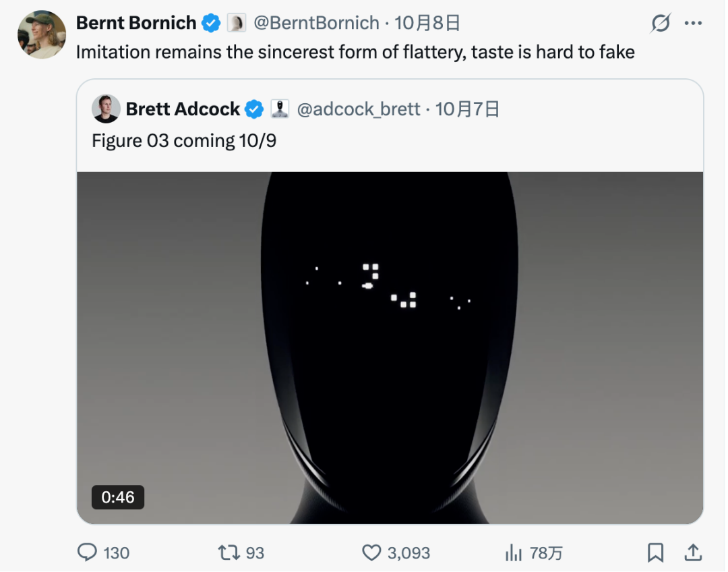Open Bernt Bornich display name link

135,23
